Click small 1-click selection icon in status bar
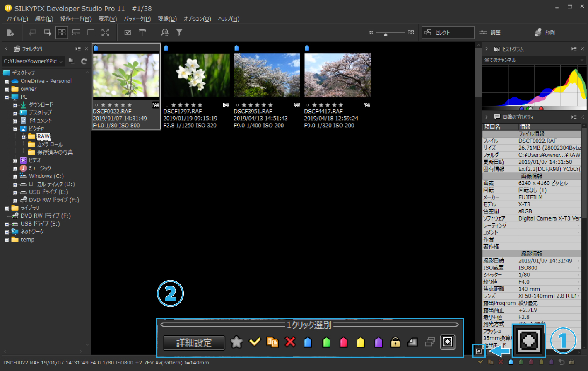The image size is (588, 371). point(479,351)
